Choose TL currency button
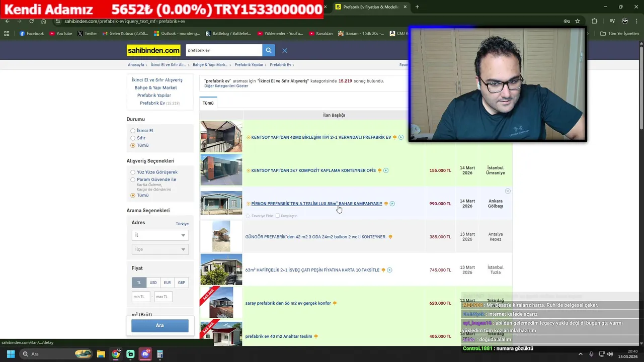 point(139,283)
